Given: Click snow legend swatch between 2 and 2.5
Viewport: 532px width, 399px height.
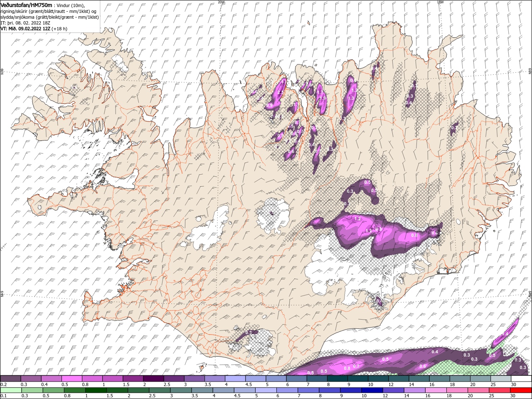Looking at the screenshot, I should [154, 379].
